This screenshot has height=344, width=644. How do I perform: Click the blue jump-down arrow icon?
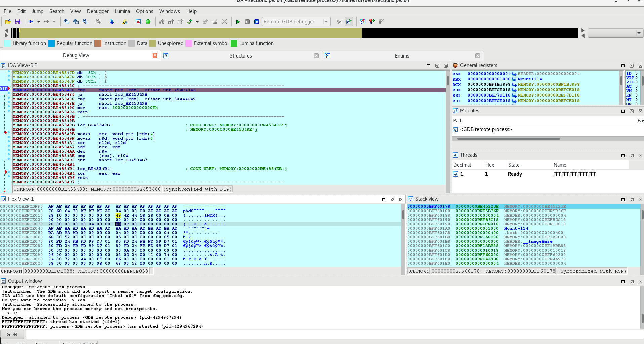point(112,22)
